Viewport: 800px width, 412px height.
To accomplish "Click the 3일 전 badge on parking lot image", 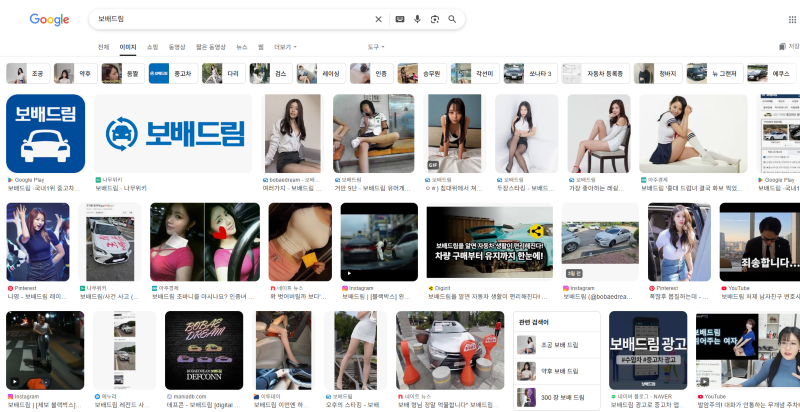I will pos(572,273).
